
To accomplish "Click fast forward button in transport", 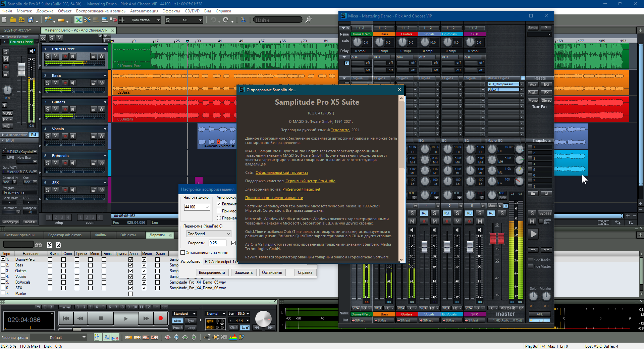I will point(146,318).
